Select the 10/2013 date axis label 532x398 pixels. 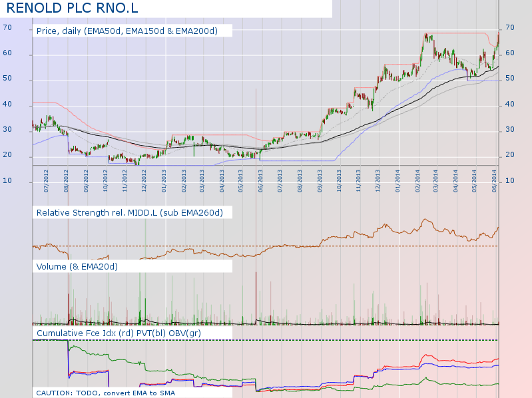coord(339,181)
